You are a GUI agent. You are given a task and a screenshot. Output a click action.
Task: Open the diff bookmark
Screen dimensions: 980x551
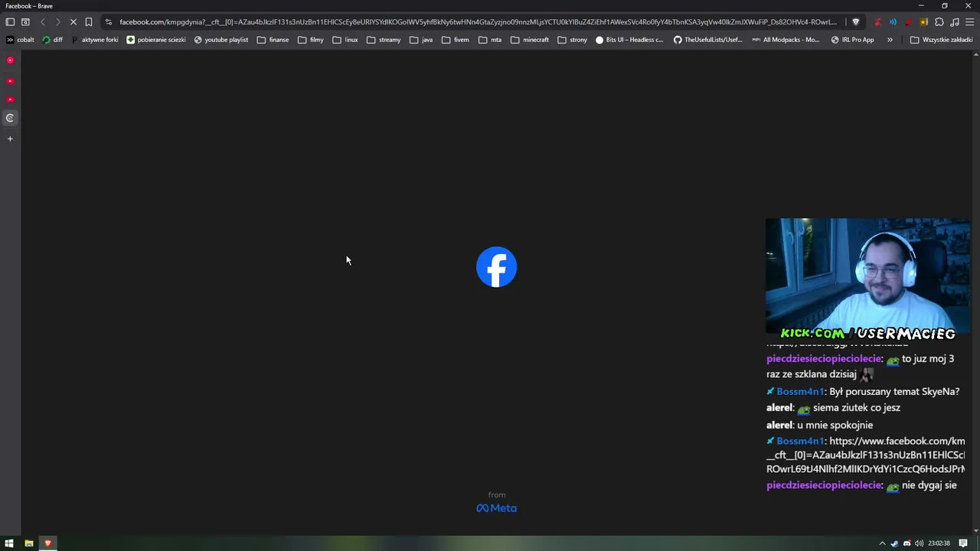coord(53,40)
